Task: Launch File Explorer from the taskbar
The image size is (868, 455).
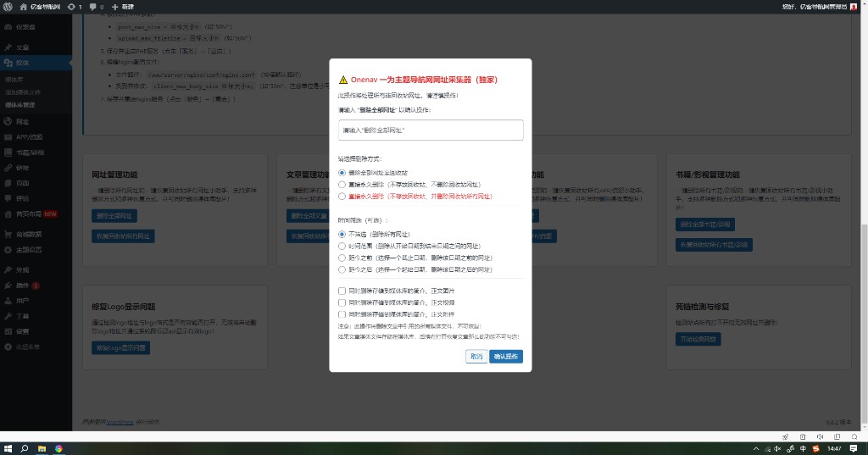Action: pos(42,448)
